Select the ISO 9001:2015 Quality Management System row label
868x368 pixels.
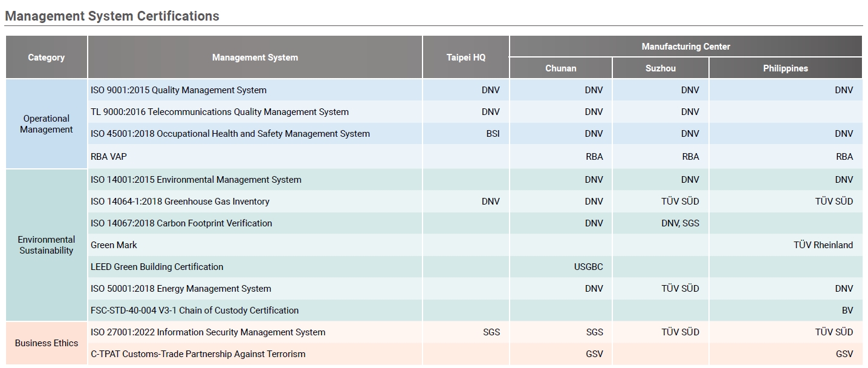pyautogui.click(x=178, y=90)
